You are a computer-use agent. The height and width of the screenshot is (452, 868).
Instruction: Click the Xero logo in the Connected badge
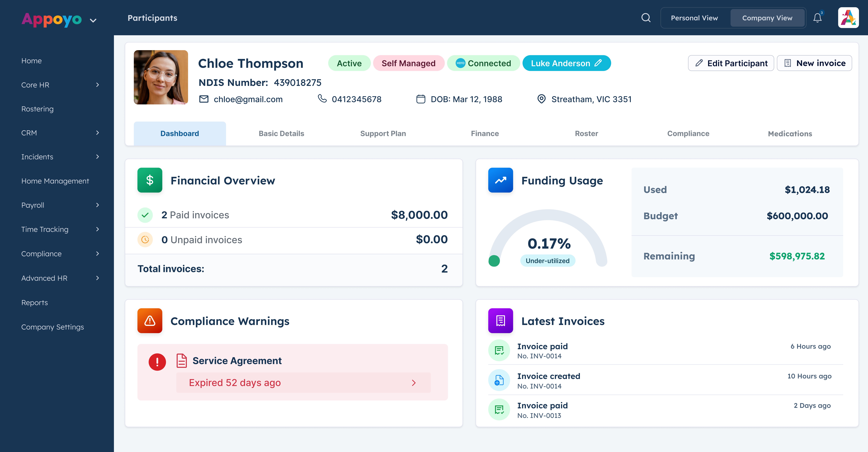(x=460, y=63)
